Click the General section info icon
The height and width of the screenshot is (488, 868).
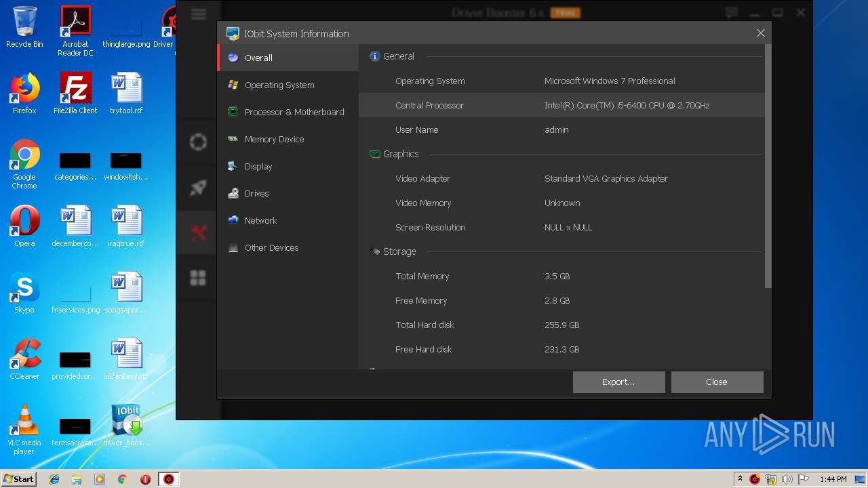[x=374, y=56]
